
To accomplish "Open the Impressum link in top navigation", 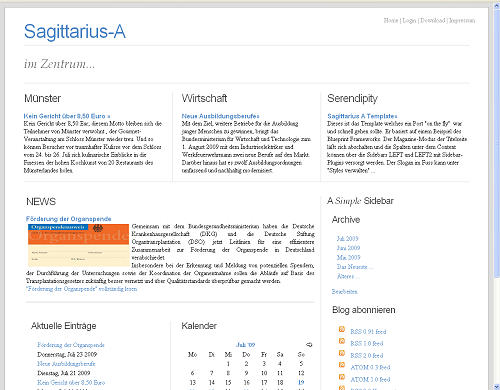I will pos(462,20).
